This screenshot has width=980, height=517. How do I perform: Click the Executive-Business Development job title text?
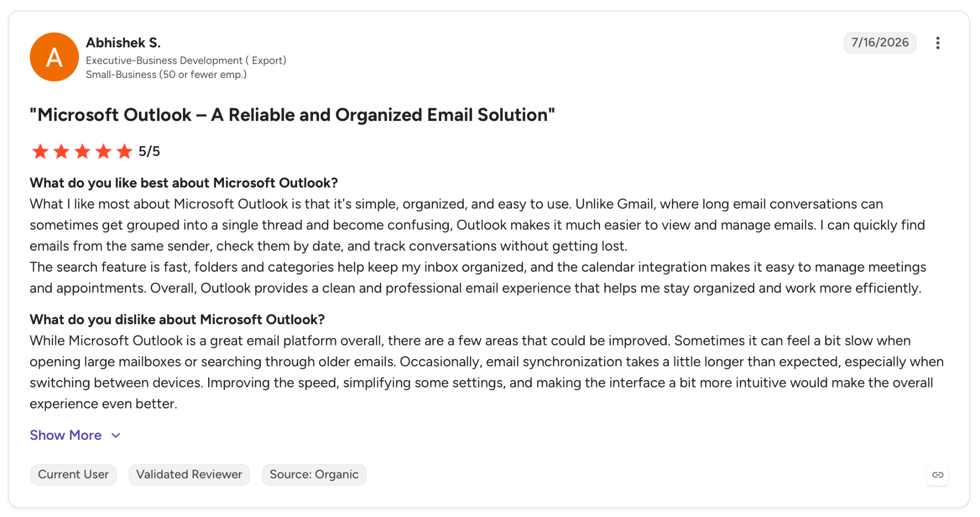click(x=186, y=60)
